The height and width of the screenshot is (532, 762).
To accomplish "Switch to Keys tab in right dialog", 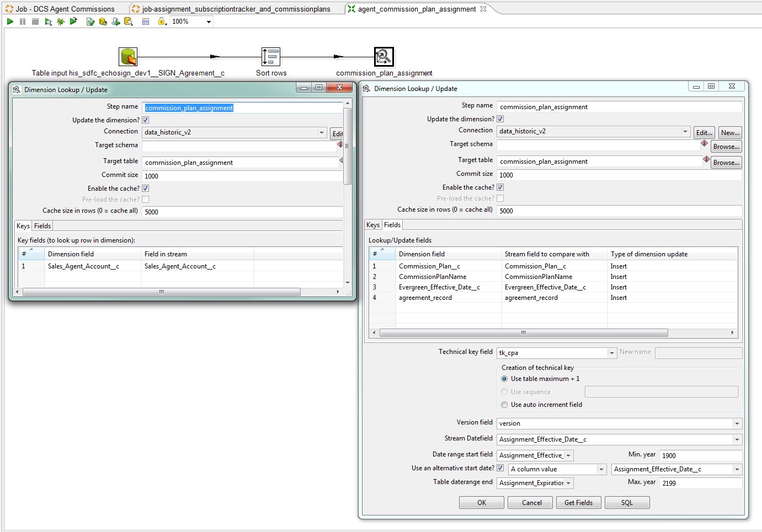I will 373,225.
